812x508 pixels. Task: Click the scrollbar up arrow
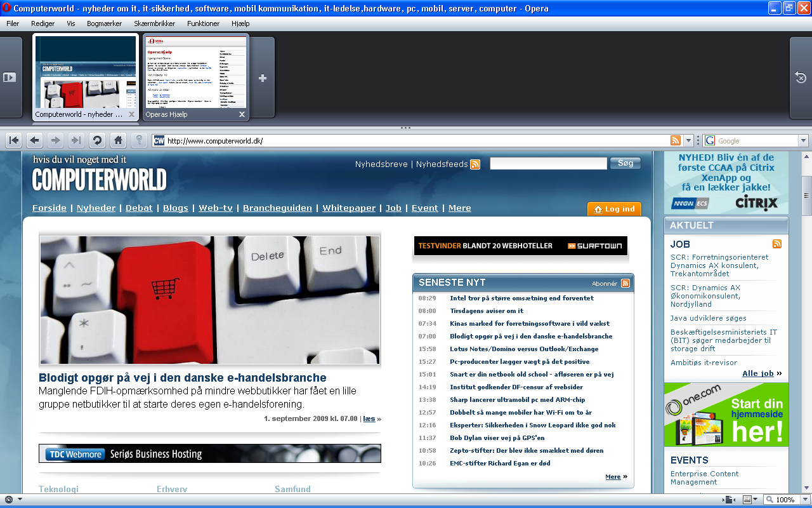(806, 156)
